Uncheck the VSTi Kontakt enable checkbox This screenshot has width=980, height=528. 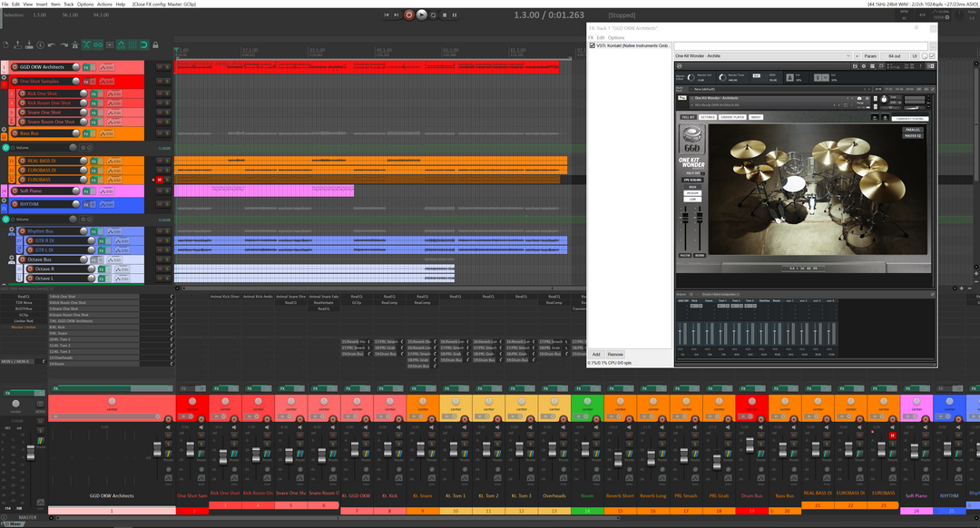(593, 44)
